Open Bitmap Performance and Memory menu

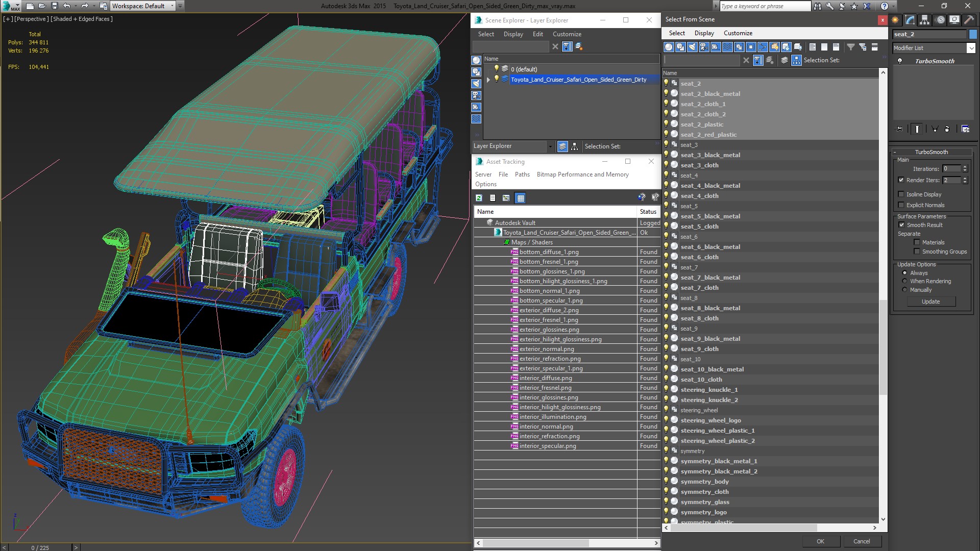pos(582,174)
